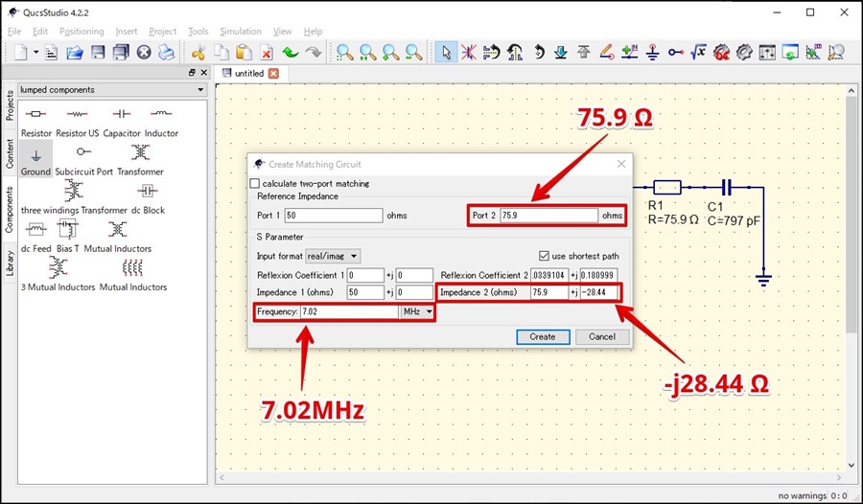Click the Open file folder icon
863x504 pixels.
tap(74, 53)
